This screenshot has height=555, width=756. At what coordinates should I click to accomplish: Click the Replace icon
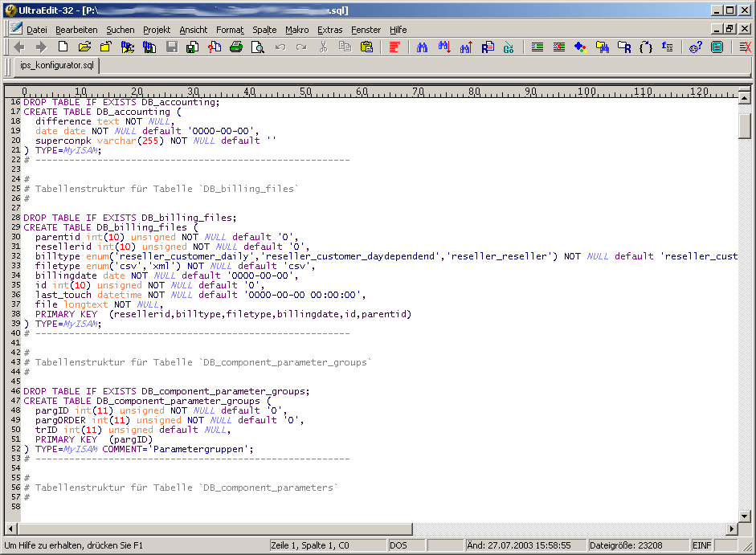coord(488,47)
